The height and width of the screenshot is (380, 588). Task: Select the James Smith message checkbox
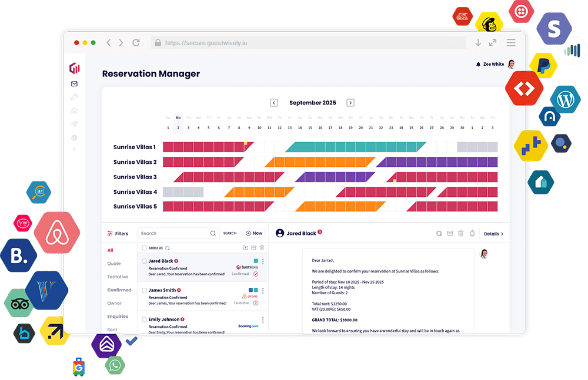145,290
